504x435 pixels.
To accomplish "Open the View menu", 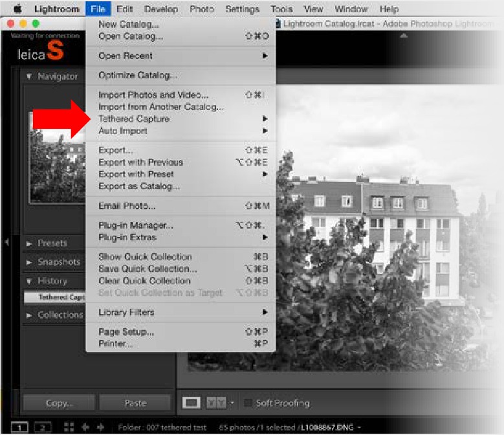I will click(313, 9).
